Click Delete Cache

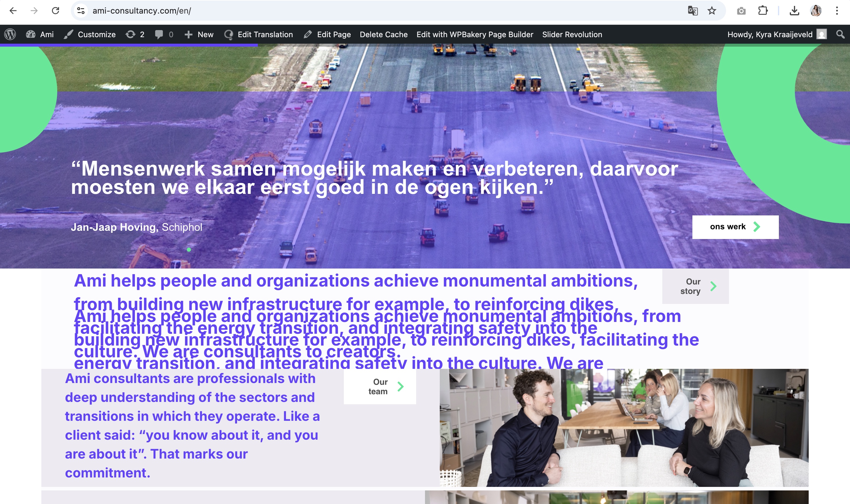point(384,34)
